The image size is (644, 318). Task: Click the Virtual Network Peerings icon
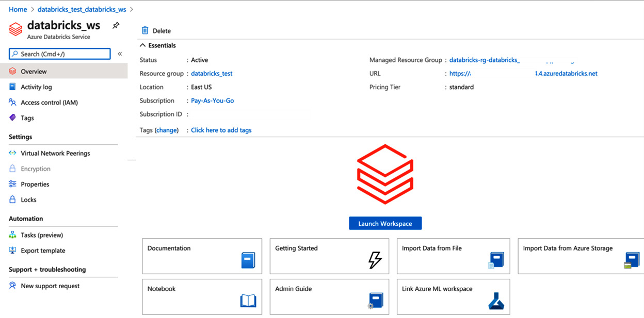[x=12, y=153]
